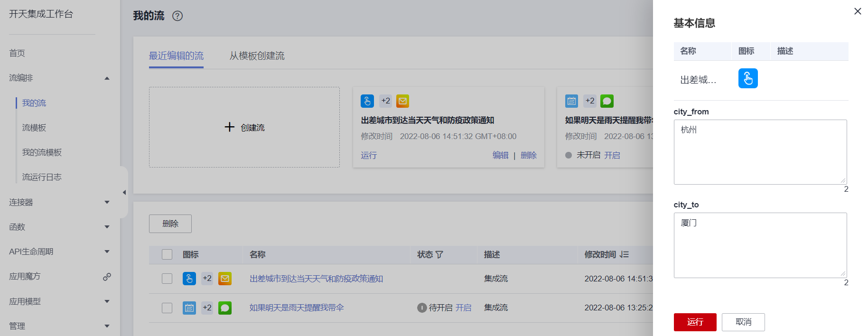Close the 基本信息 side panel

858,11
